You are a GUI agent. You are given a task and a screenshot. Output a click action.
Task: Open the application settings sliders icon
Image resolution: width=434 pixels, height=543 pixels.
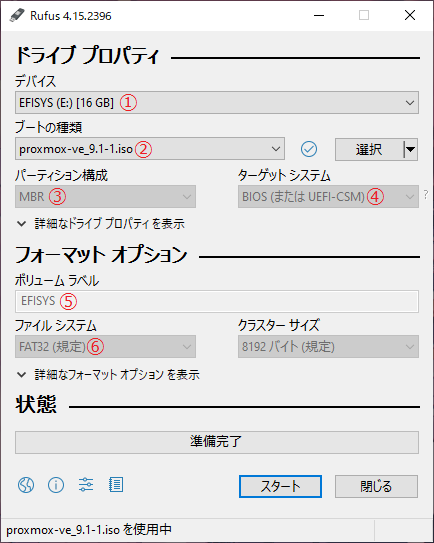tap(86, 484)
